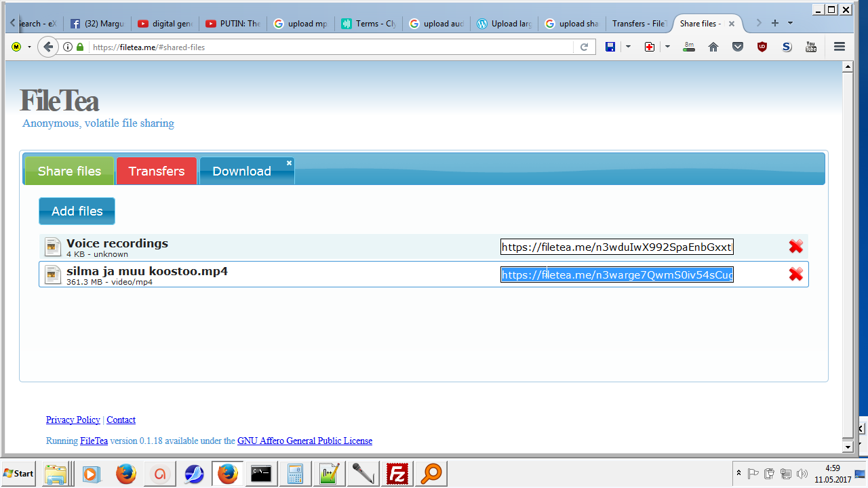Open the list all tabs dropdown
Screen dimensions: 868x488
(791, 23)
